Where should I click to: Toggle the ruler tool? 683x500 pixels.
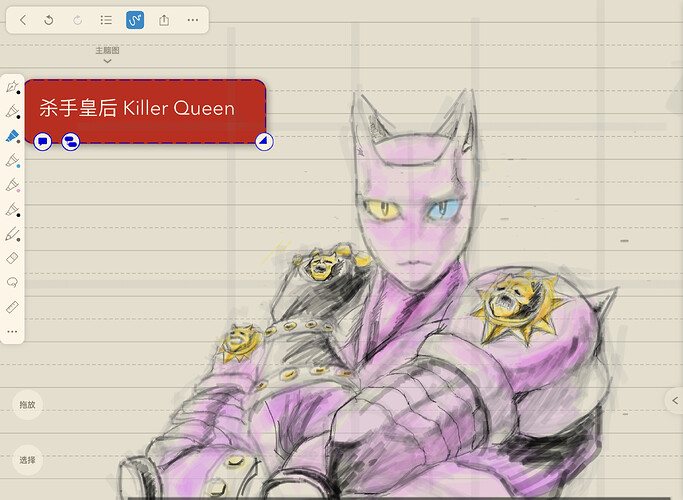[12, 307]
